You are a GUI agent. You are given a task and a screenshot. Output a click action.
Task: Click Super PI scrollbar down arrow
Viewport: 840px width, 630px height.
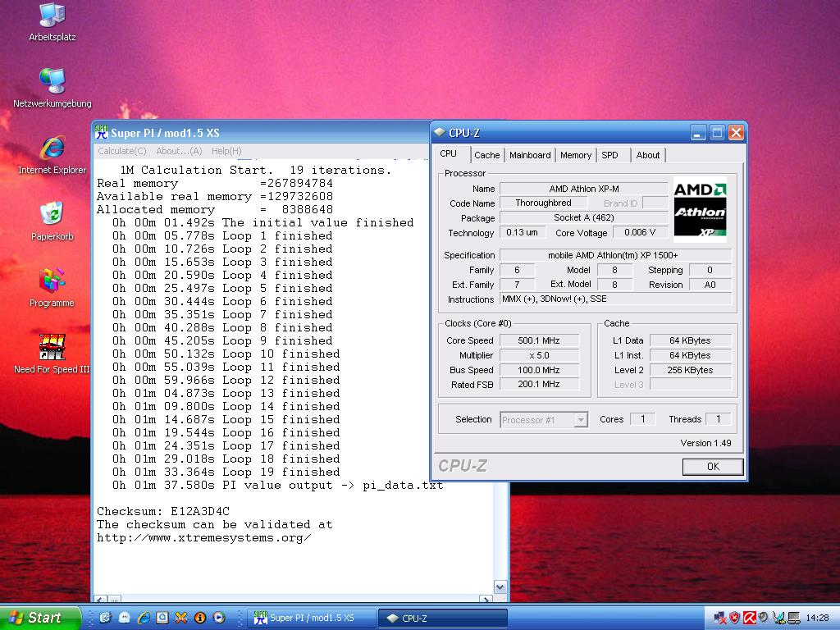coord(500,587)
